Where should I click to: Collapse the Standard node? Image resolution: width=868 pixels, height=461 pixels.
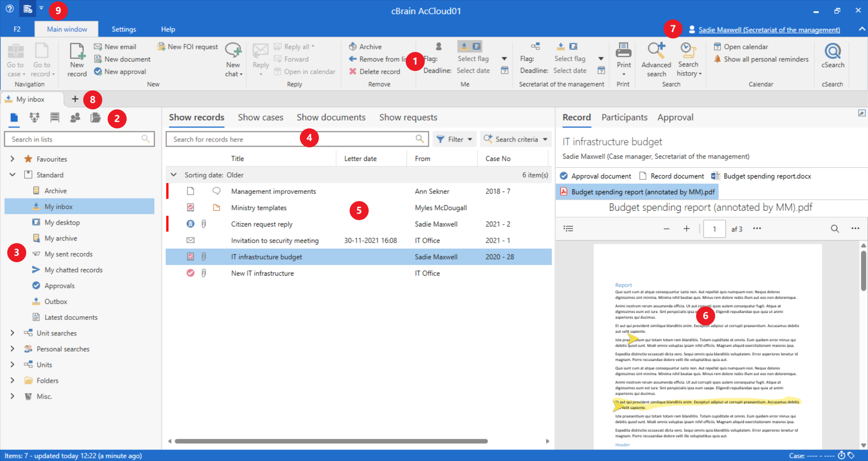[x=13, y=175]
